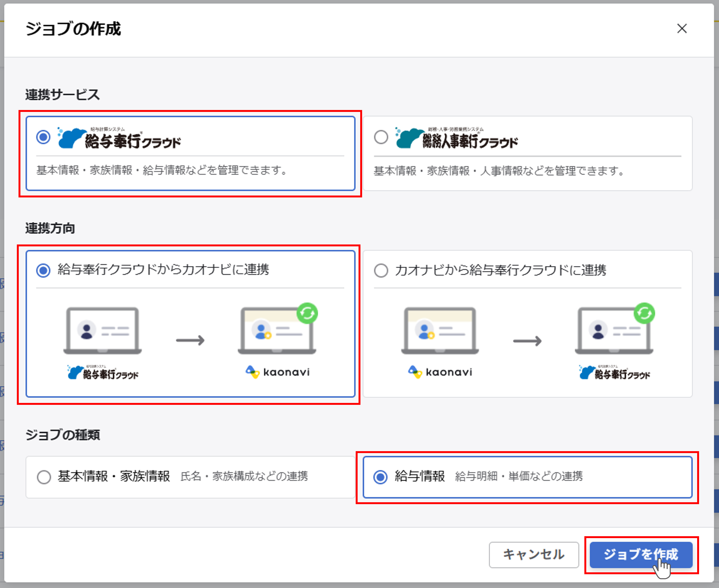Click source laptop illustration in left direction card
The width and height of the screenshot is (719, 588).
103,330
